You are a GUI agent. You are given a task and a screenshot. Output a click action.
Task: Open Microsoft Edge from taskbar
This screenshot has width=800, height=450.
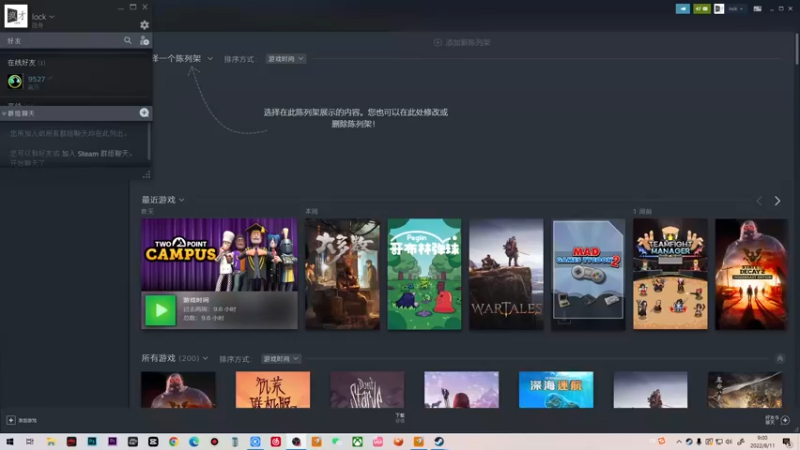(194, 442)
